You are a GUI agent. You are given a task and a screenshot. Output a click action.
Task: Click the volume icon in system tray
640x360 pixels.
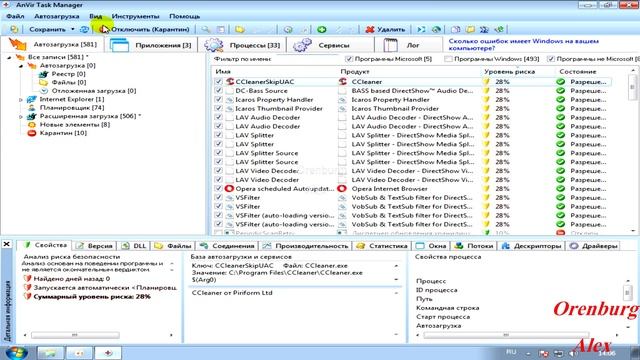(x=574, y=353)
